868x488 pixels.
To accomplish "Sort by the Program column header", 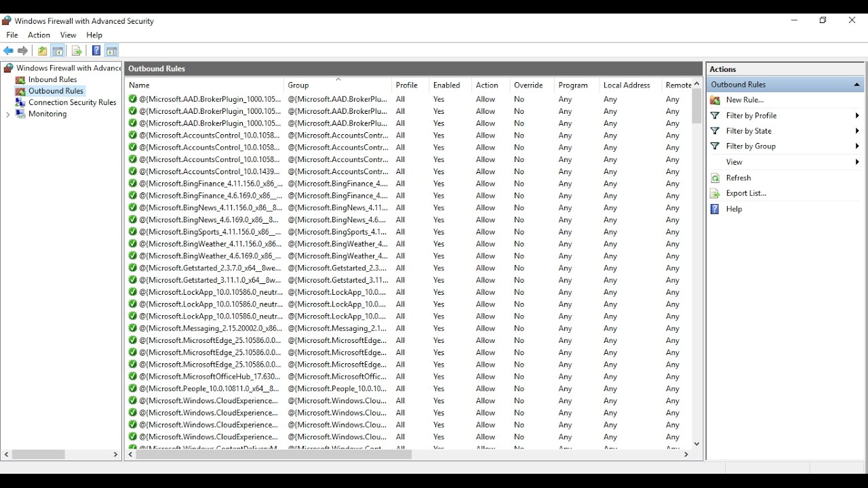I will (x=576, y=85).
